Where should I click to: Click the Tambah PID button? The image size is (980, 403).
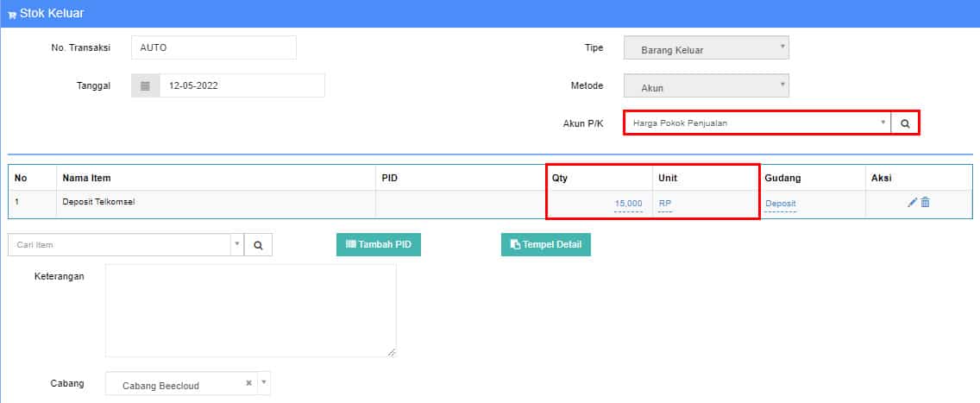[x=378, y=244]
